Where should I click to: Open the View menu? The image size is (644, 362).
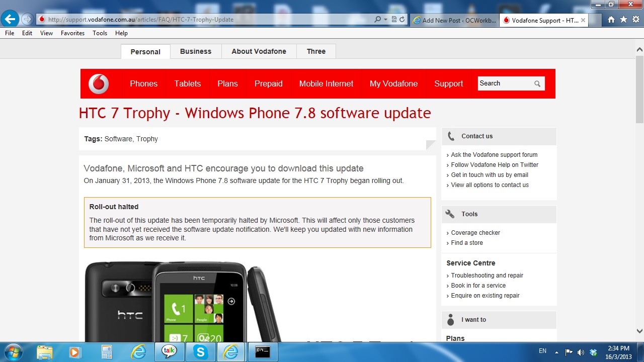[x=46, y=33]
